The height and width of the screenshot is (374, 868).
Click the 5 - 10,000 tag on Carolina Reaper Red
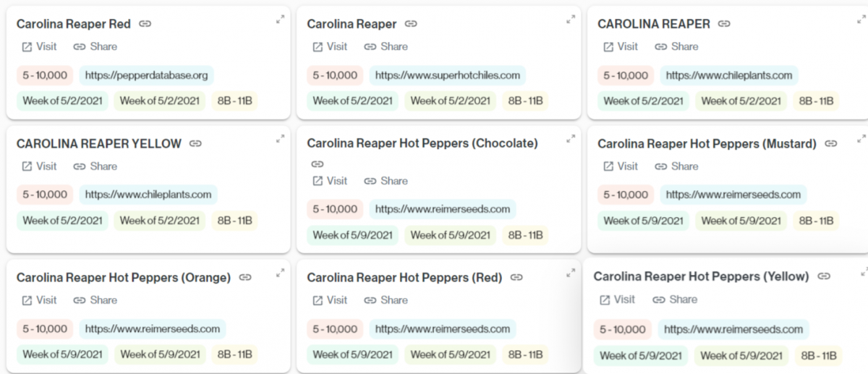pyautogui.click(x=45, y=75)
